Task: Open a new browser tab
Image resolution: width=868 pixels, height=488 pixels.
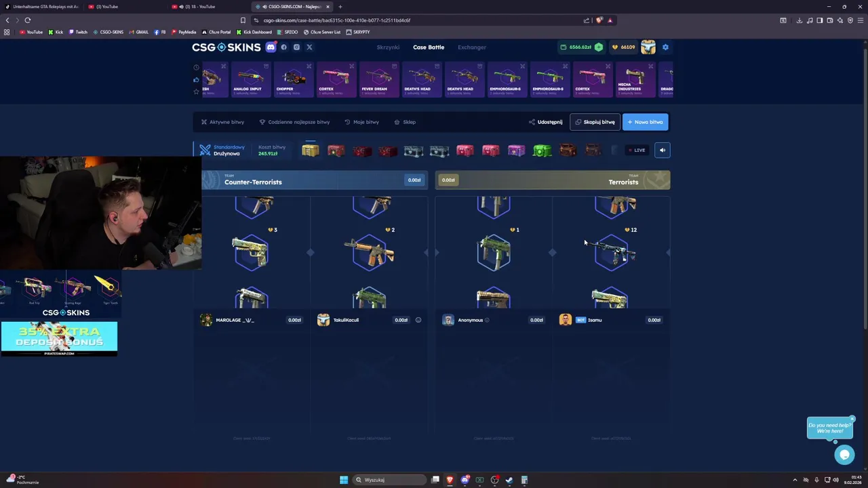Action: point(340,6)
